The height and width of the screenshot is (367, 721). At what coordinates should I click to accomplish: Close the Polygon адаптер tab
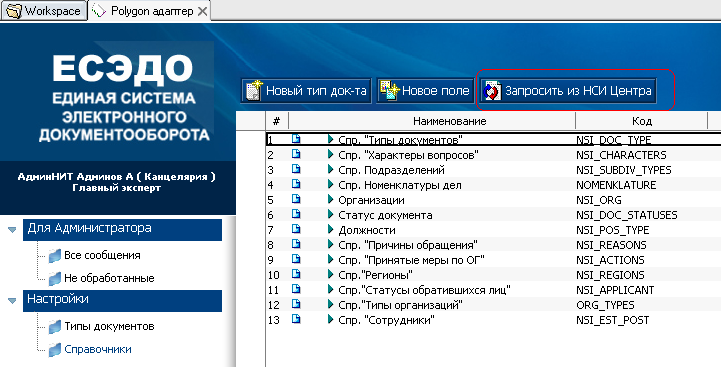pyautogui.click(x=202, y=11)
